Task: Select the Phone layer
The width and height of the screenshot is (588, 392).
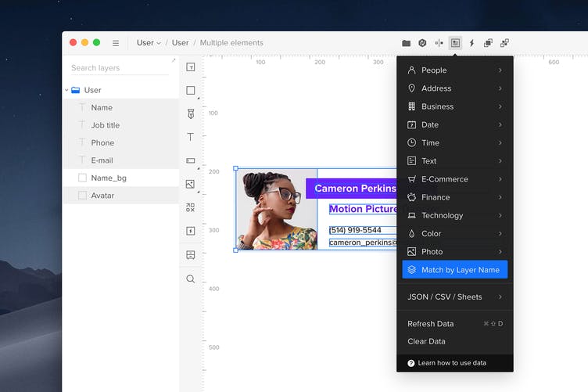Action: pyautogui.click(x=120, y=143)
